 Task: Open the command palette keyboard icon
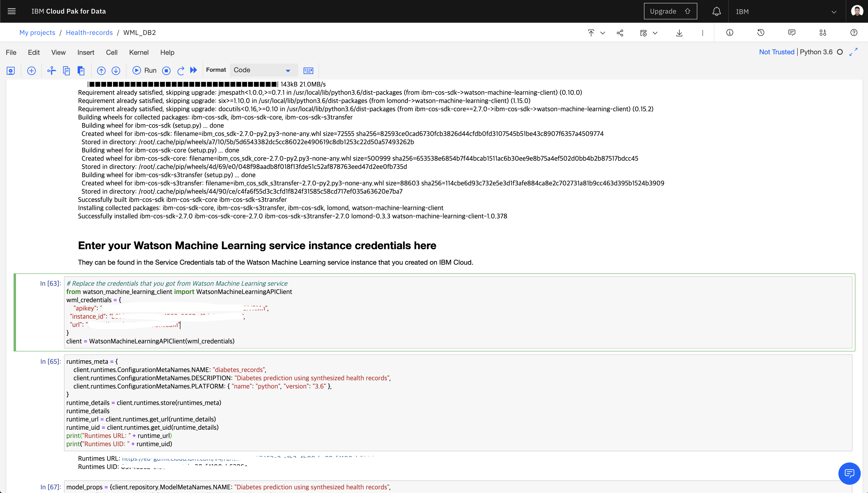(x=308, y=71)
